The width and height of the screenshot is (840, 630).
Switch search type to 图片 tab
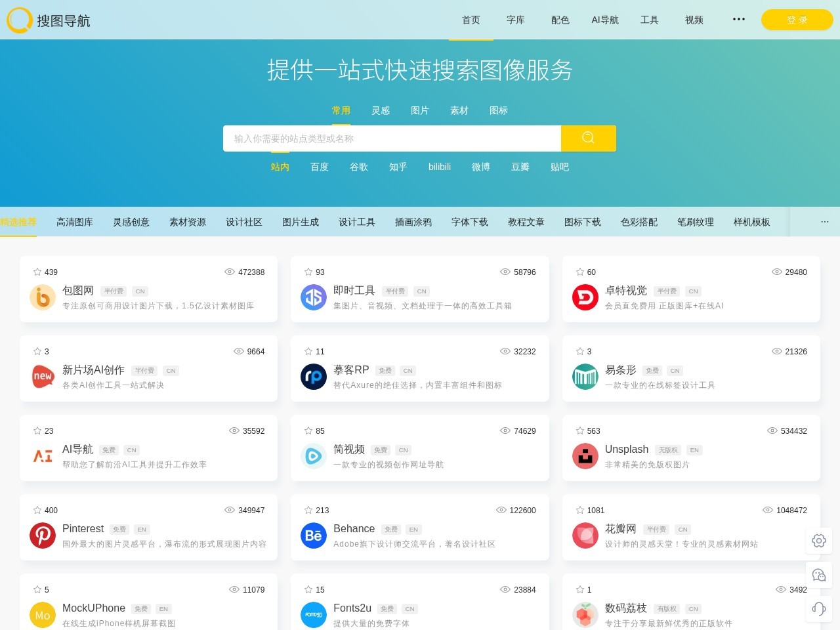420,110
